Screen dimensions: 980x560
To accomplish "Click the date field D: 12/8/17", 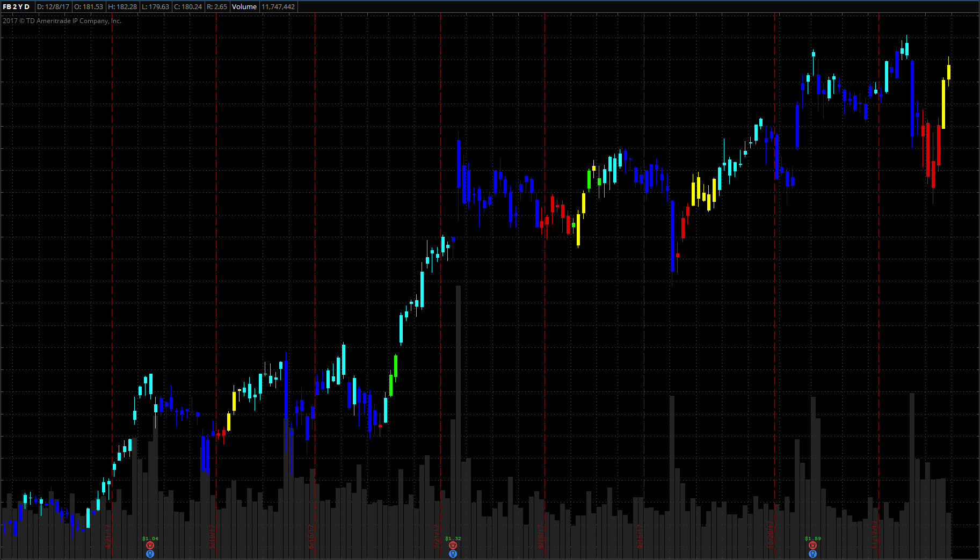I will (53, 7).
